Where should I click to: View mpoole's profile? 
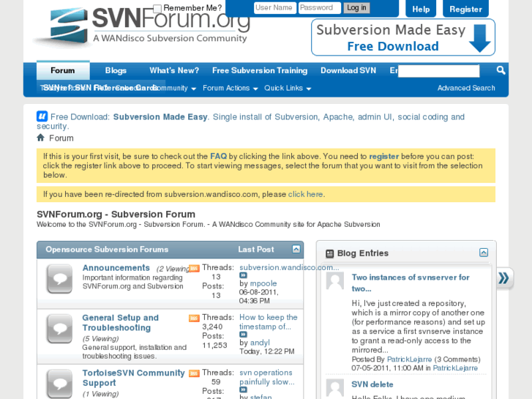pyautogui.click(x=263, y=283)
